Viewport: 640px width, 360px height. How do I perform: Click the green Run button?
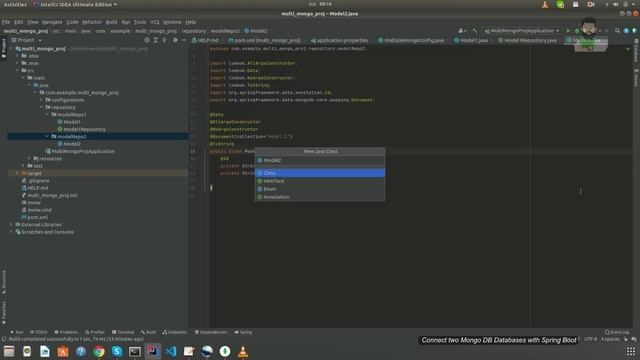click(x=568, y=31)
